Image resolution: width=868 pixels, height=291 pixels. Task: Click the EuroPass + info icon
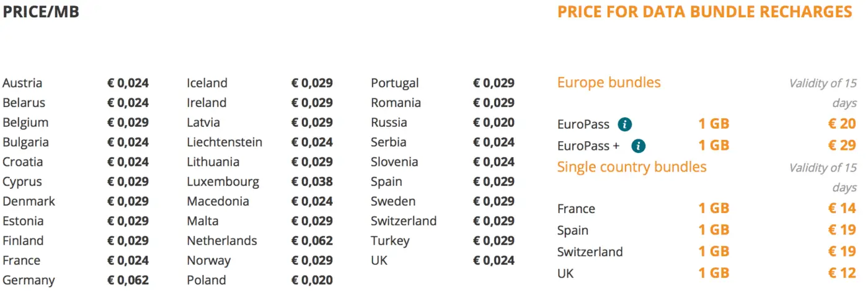pyautogui.click(x=639, y=146)
